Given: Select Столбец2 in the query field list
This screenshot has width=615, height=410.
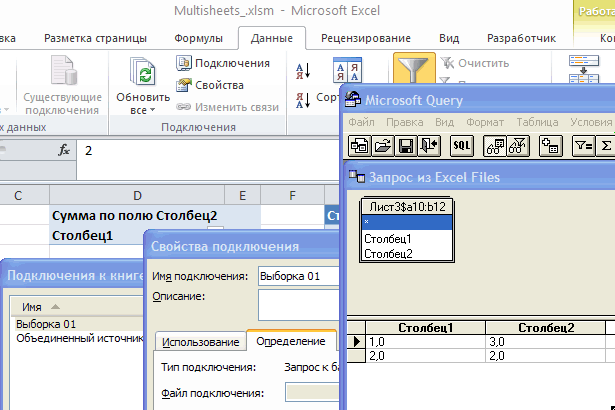Looking at the screenshot, I should (407, 254).
